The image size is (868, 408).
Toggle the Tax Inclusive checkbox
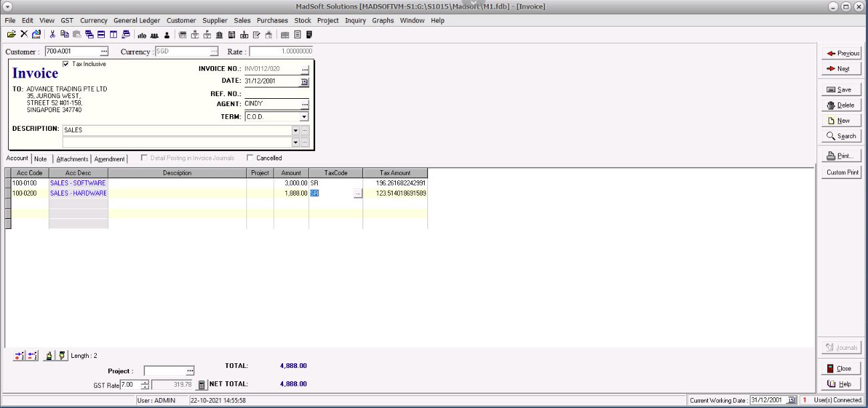coord(65,64)
